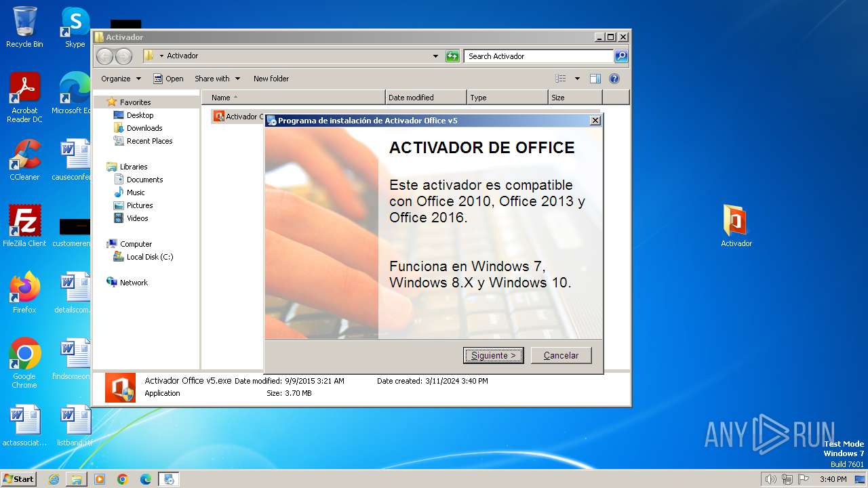The width and height of the screenshot is (868, 488).
Task: Toggle the preview pane button
Action: [595, 79]
